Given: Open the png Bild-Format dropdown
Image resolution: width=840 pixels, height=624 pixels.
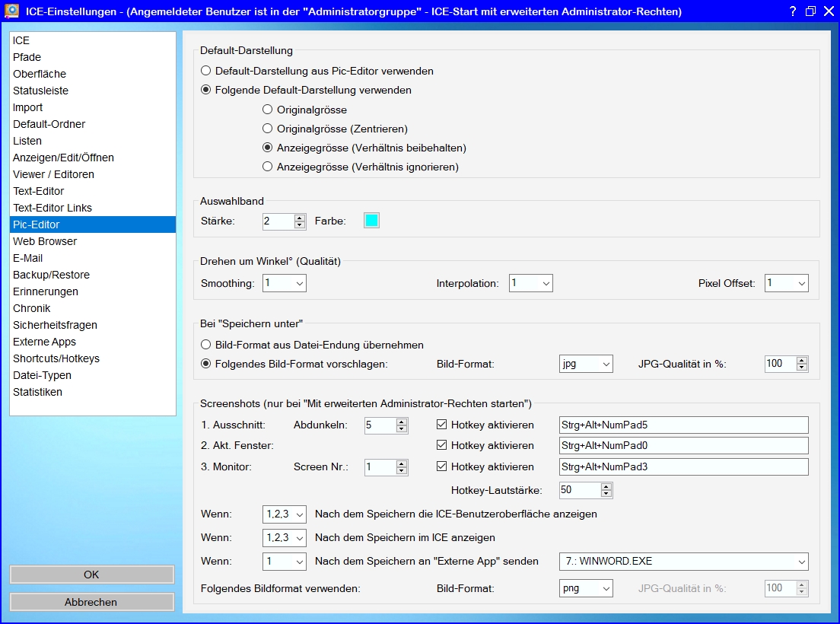Looking at the screenshot, I should (x=586, y=588).
